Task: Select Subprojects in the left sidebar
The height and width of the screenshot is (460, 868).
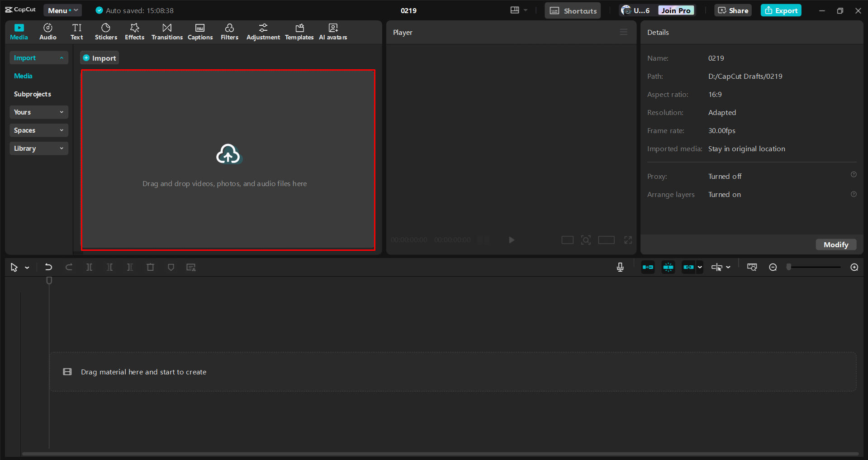Action: coord(33,94)
